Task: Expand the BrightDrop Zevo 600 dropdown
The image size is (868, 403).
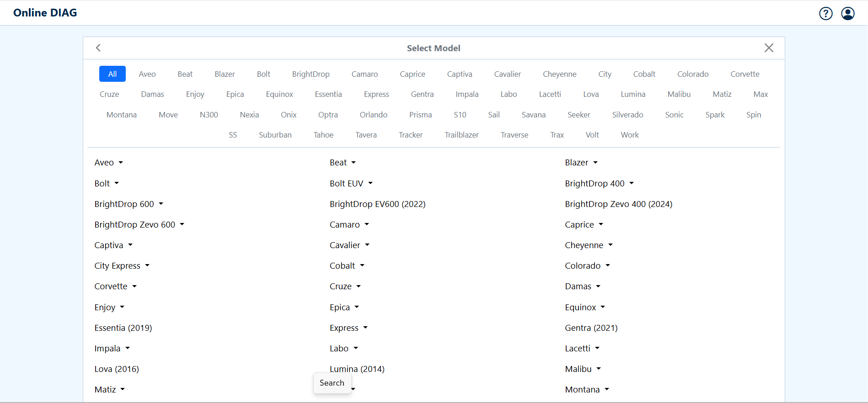Action: pos(139,224)
